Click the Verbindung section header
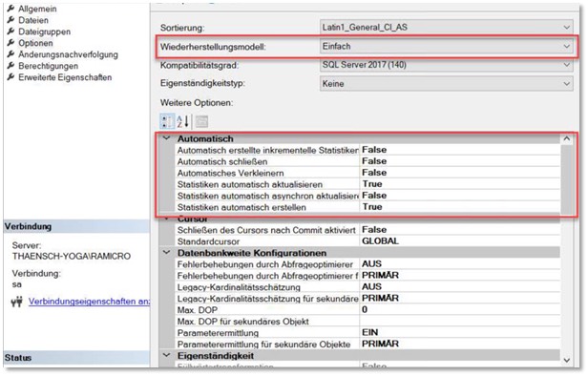The width and height of the screenshot is (588, 376). pyautogui.click(x=76, y=226)
